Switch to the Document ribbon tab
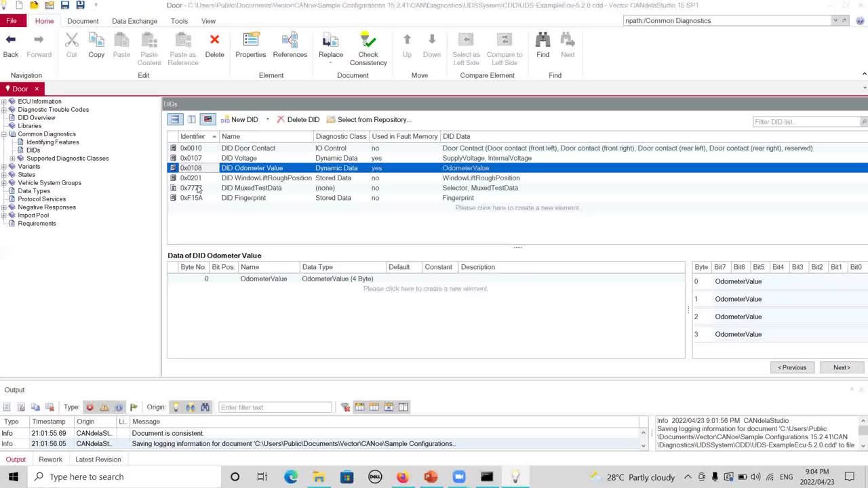This screenshot has height=488, width=868. [83, 21]
